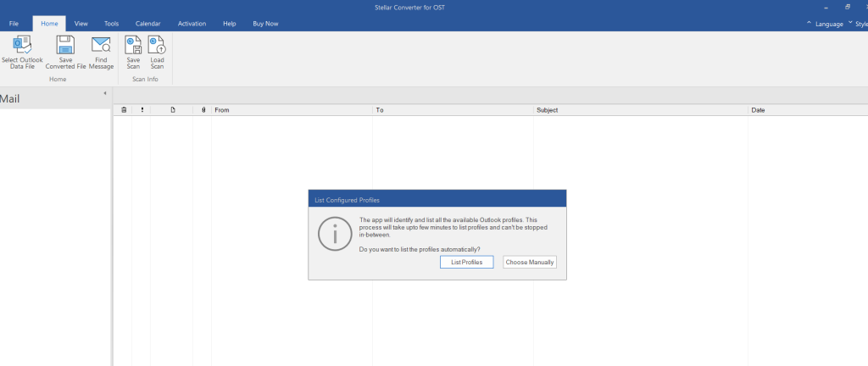This screenshot has height=366, width=868.
Task: Click the Load Scan icon
Action: (x=157, y=45)
